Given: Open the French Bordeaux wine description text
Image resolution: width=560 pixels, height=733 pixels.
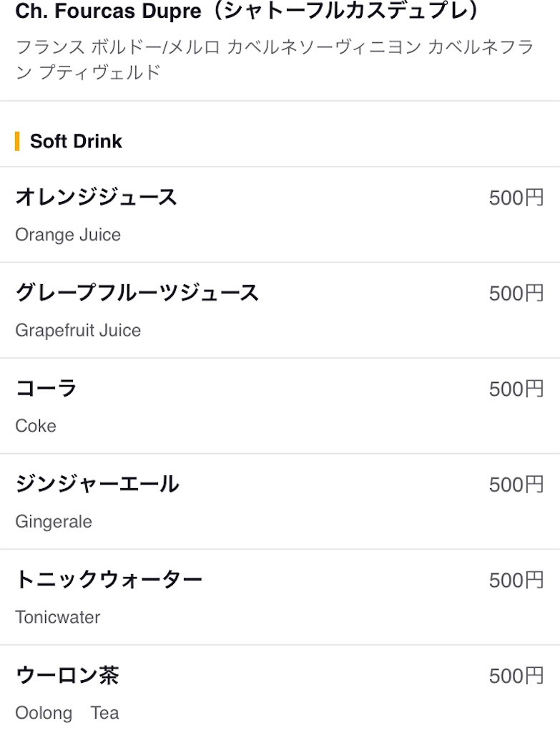Looking at the screenshot, I should [275, 60].
